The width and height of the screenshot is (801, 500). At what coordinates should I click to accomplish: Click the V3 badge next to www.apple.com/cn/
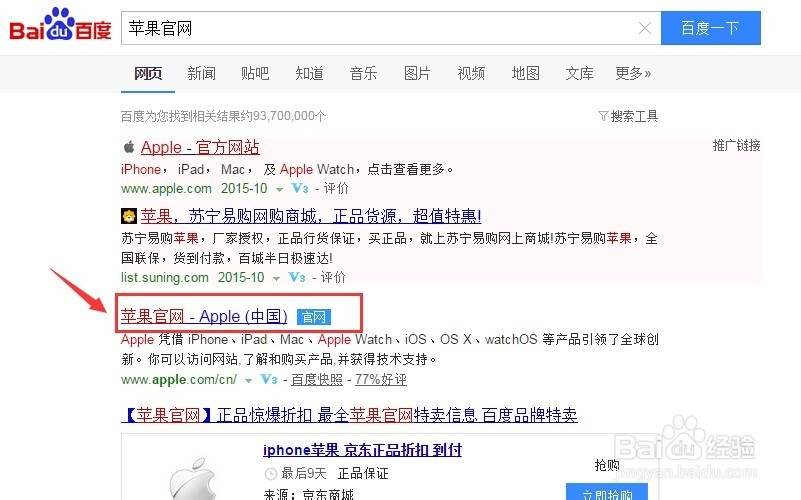point(269,379)
